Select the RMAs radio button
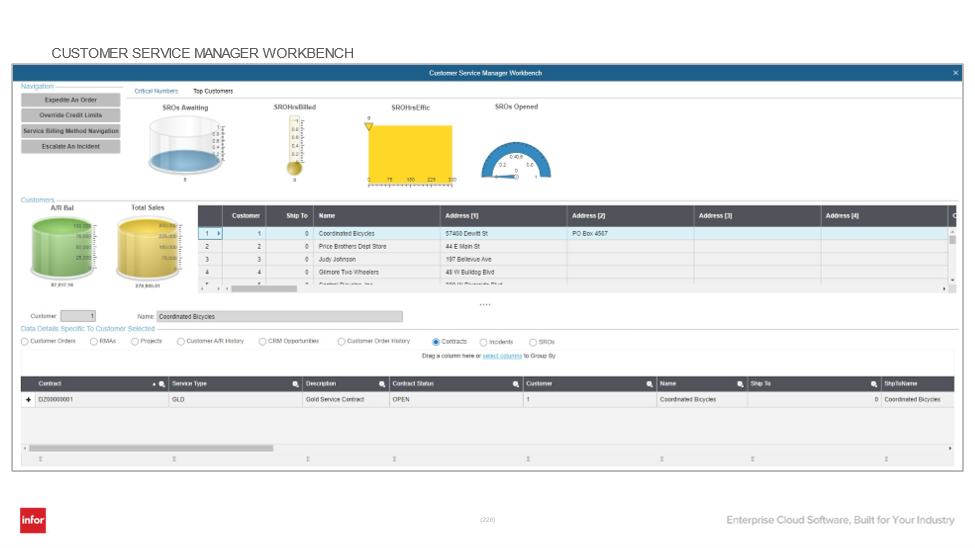Image resolution: width=975 pixels, height=548 pixels. 94,341
